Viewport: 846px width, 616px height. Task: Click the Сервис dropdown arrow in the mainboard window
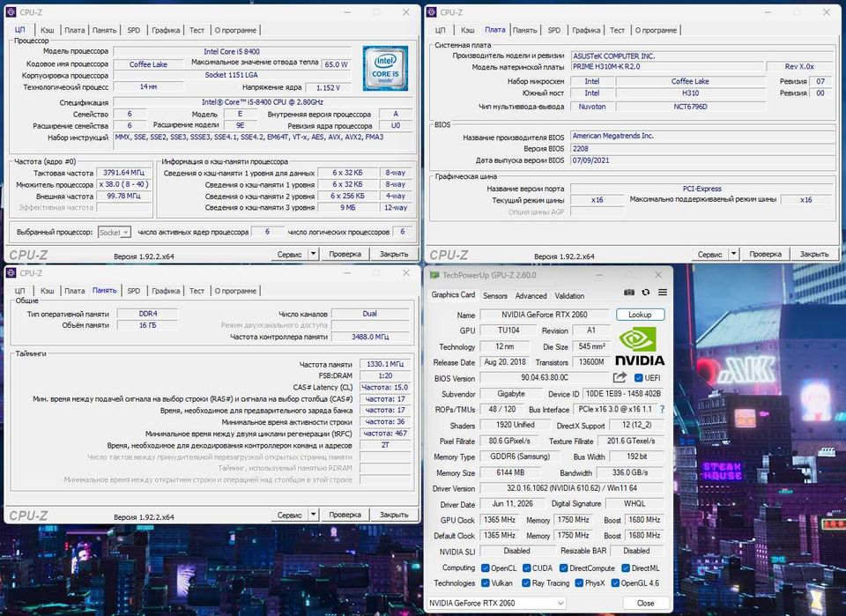[734, 254]
